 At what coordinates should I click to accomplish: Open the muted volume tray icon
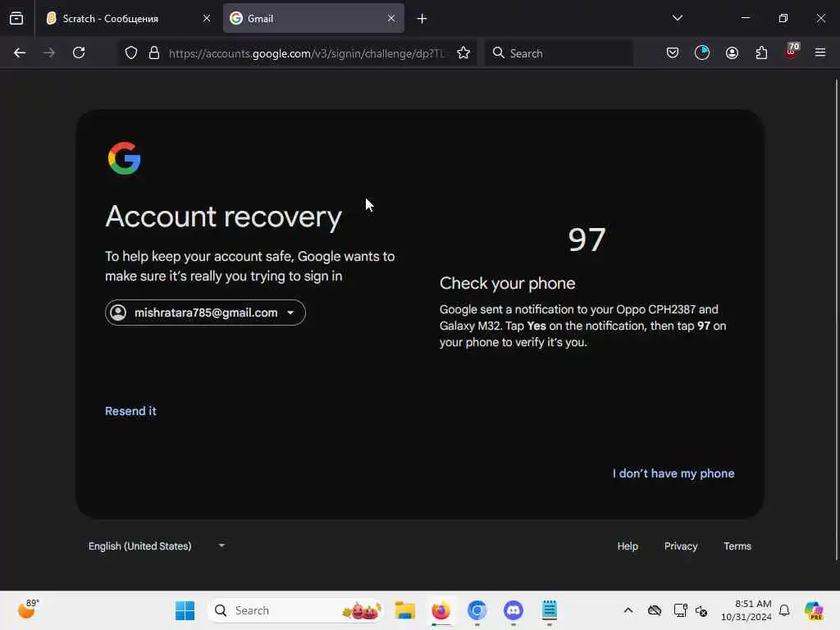(x=702, y=610)
